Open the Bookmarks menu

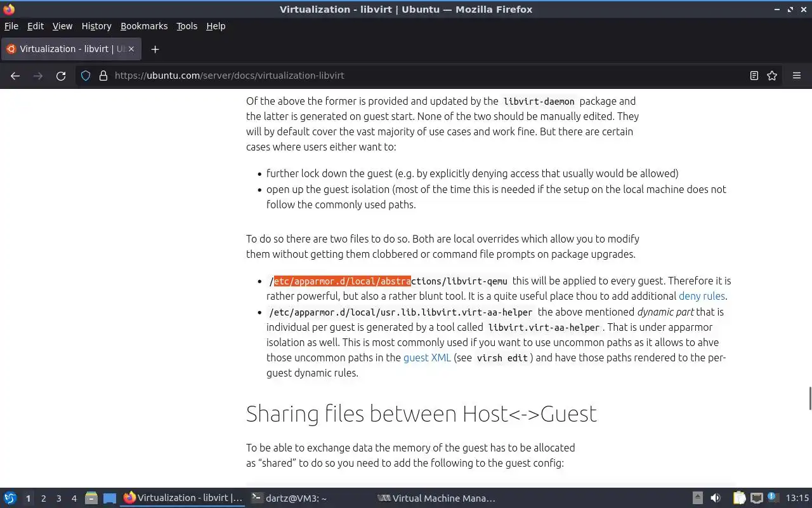coord(144,26)
